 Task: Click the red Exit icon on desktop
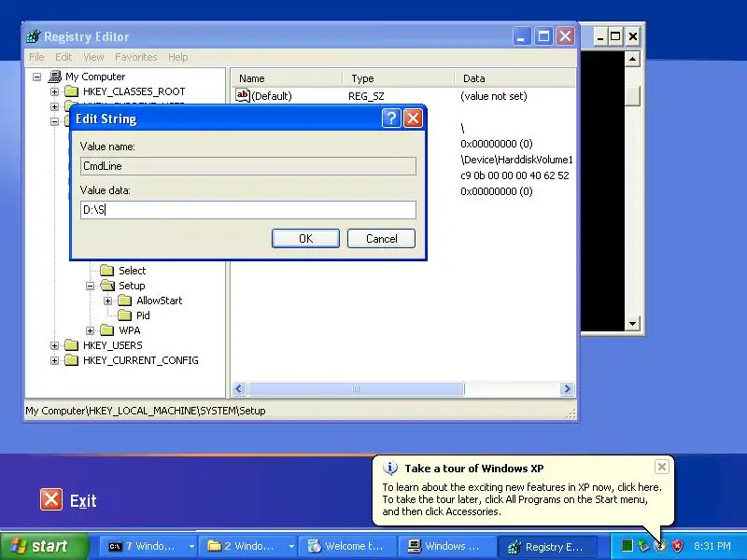pyautogui.click(x=51, y=499)
